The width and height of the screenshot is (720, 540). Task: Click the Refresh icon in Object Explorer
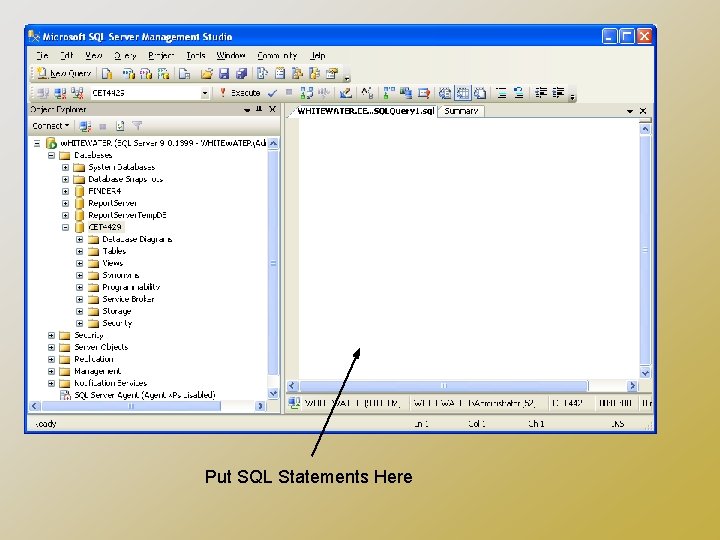pos(120,126)
